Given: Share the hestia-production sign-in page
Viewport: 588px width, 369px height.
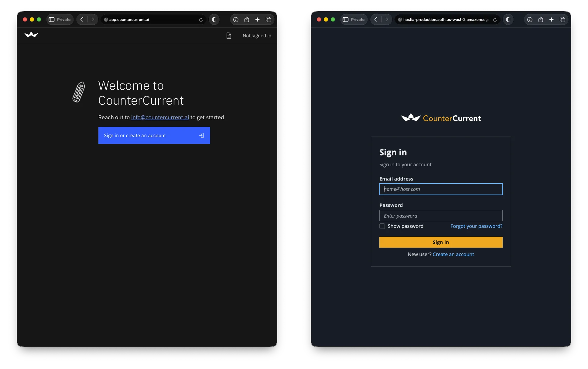Looking at the screenshot, I should pyautogui.click(x=541, y=19).
